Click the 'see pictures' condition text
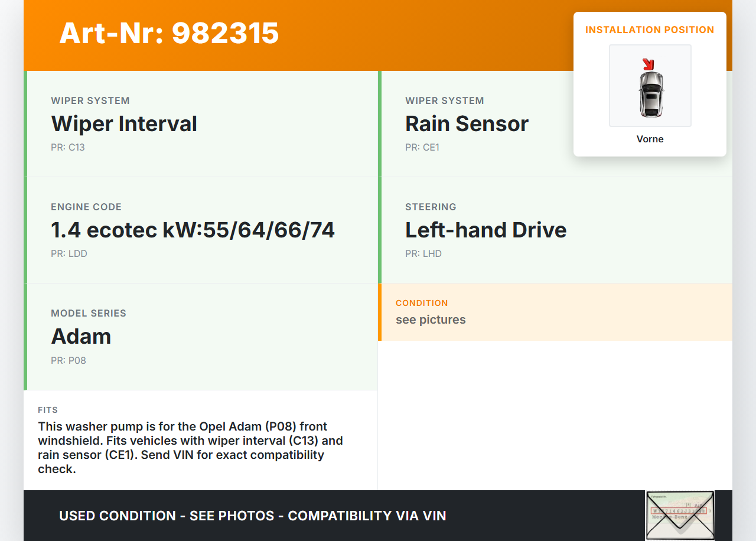756x541 pixels. coord(431,320)
